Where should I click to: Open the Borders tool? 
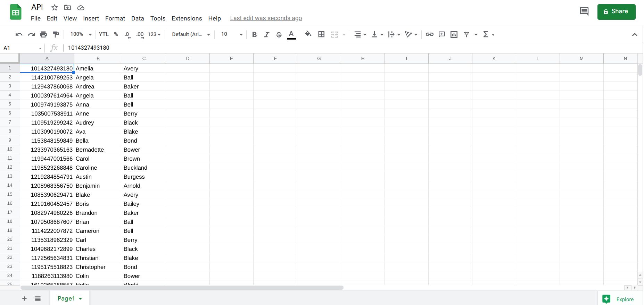click(321, 34)
